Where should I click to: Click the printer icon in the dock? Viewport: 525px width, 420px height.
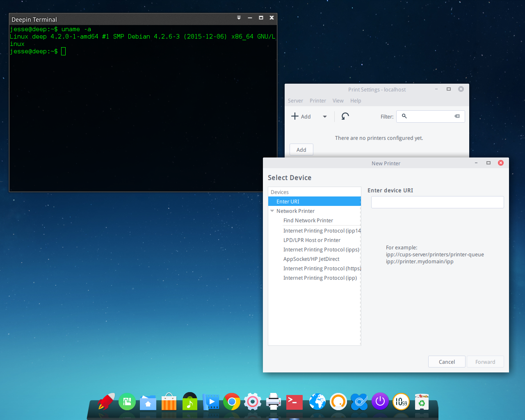(274, 402)
